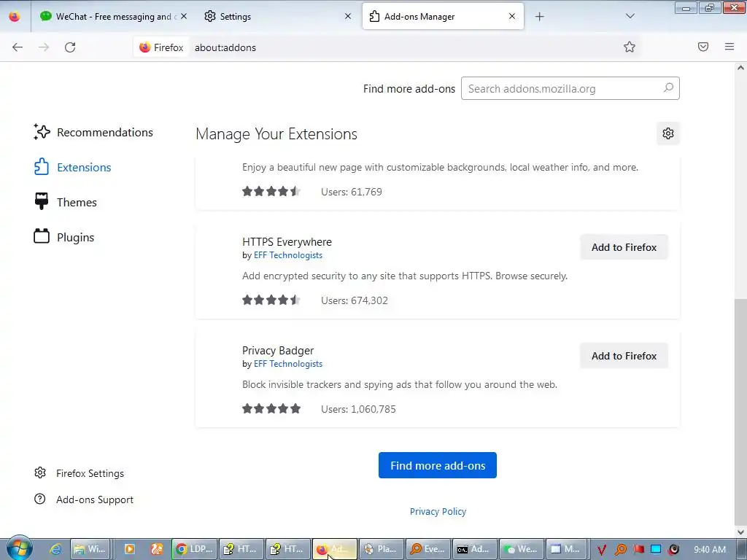
Task: Click the vertical scrollbar thumb
Action: click(740, 412)
